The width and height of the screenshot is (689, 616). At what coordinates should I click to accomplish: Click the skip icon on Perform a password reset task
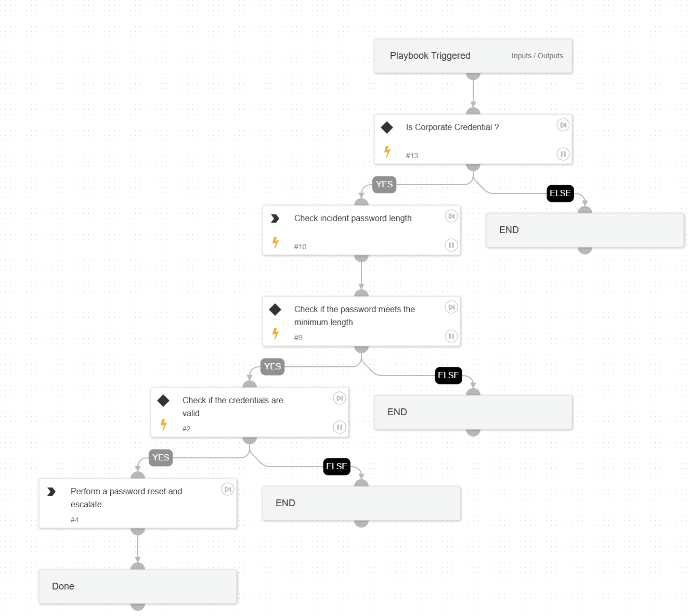(x=228, y=489)
